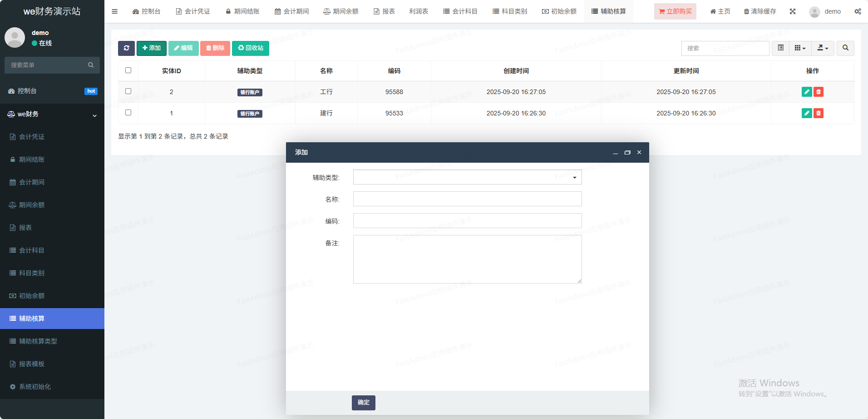Screen dimensions: 868x419
Task: Click the refresh table icon button
Action: click(x=126, y=48)
